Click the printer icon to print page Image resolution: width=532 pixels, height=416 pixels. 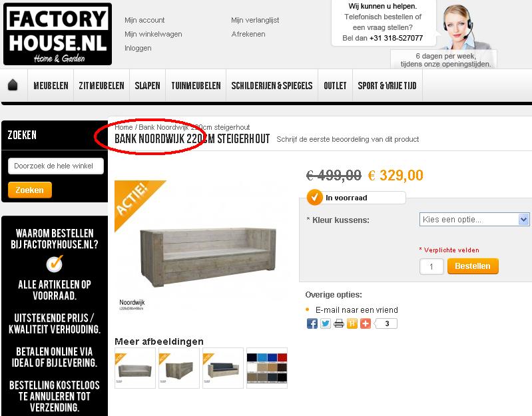click(339, 323)
